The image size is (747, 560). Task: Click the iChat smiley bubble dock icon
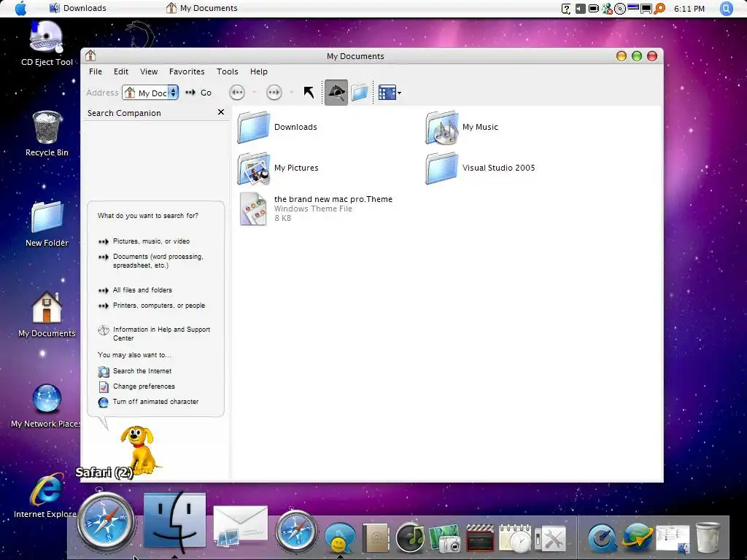point(340,537)
